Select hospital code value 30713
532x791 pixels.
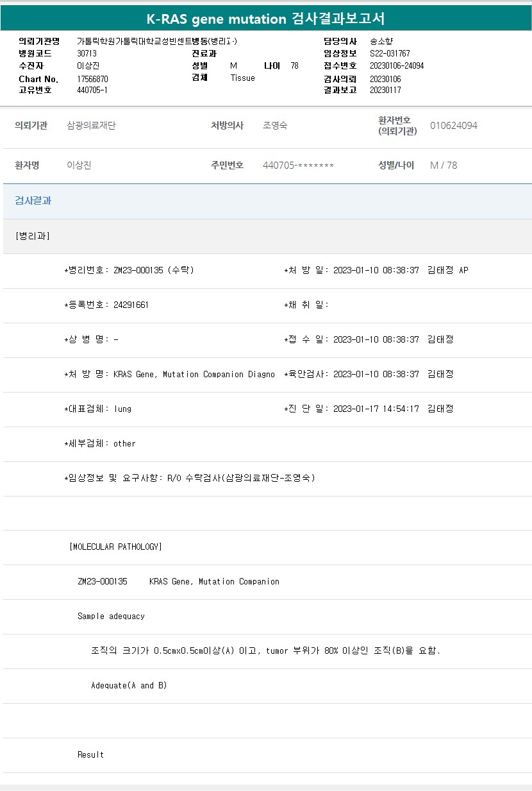[87, 53]
